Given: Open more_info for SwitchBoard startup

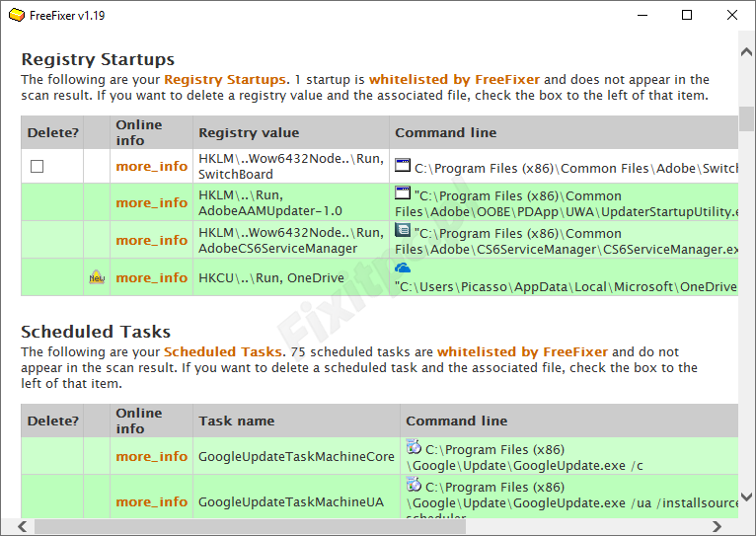Looking at the screenshot, I should pos(151,166).
